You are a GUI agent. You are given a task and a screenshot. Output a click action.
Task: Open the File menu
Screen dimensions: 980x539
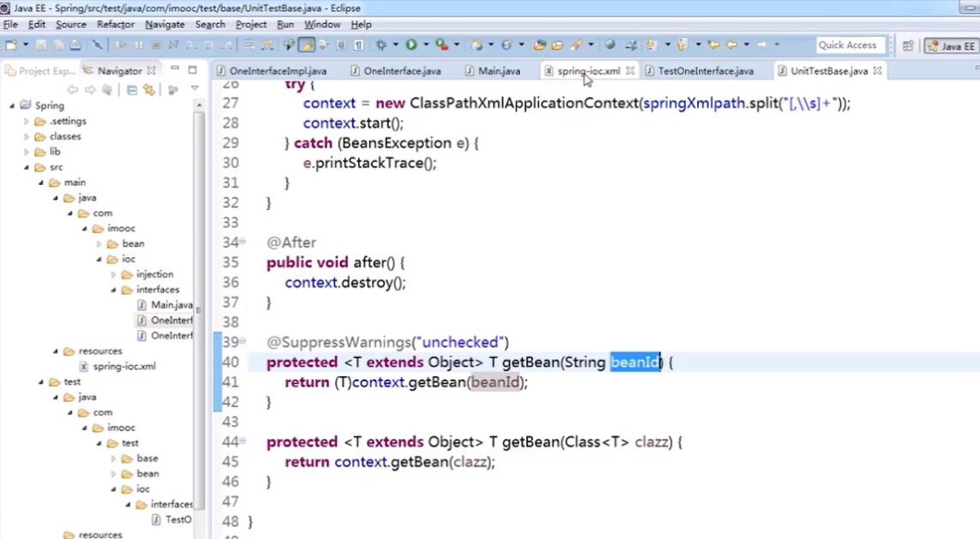(x=10, y=24)
